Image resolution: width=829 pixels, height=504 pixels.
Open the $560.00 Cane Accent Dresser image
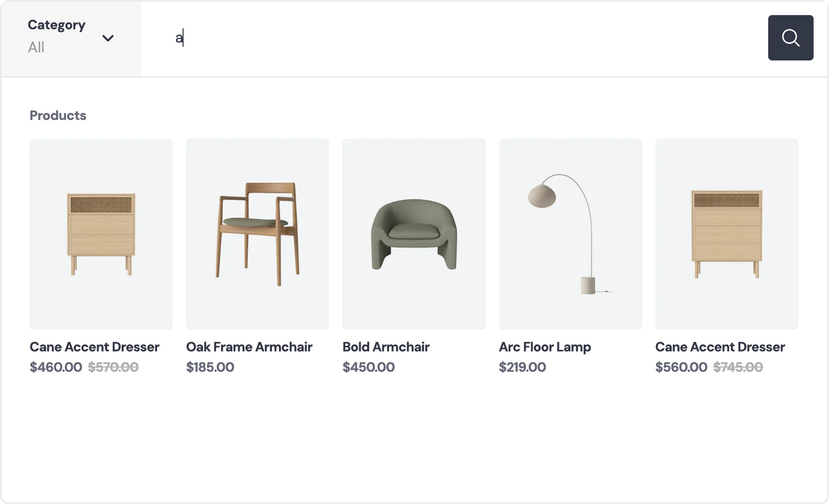(727, 234)
